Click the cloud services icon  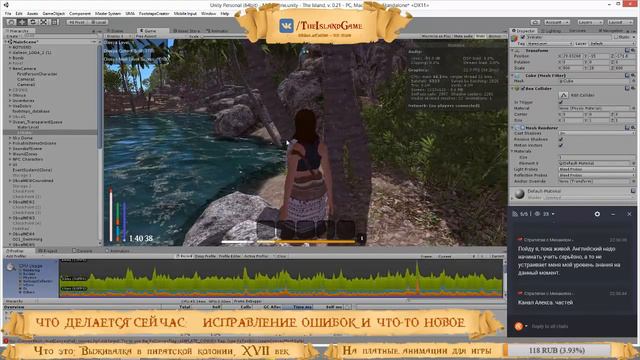click(536, 22)
